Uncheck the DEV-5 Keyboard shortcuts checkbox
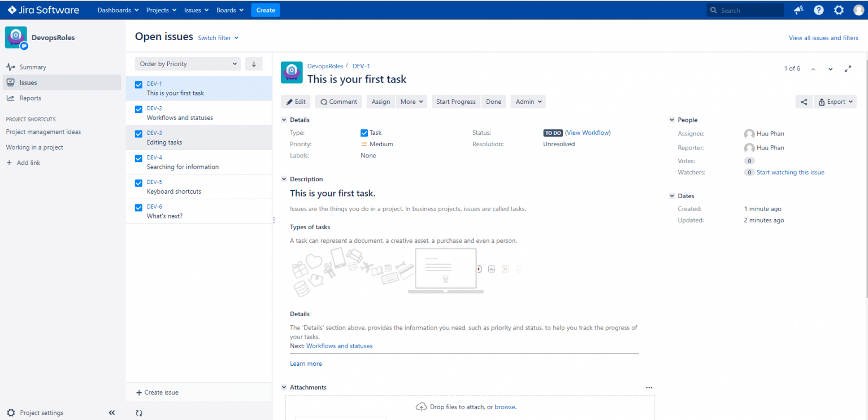Viewport: 868px width, 420px height. (x=138, y=183)
